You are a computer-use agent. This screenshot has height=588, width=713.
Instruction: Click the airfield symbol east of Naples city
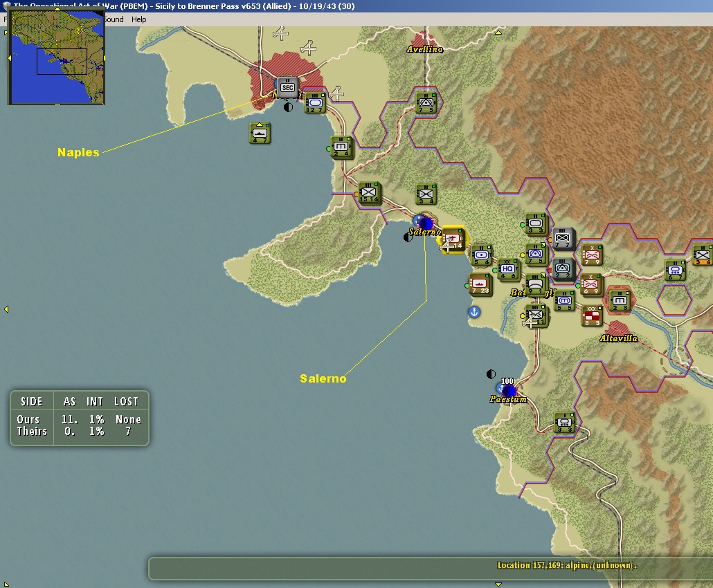click(336, 93)
